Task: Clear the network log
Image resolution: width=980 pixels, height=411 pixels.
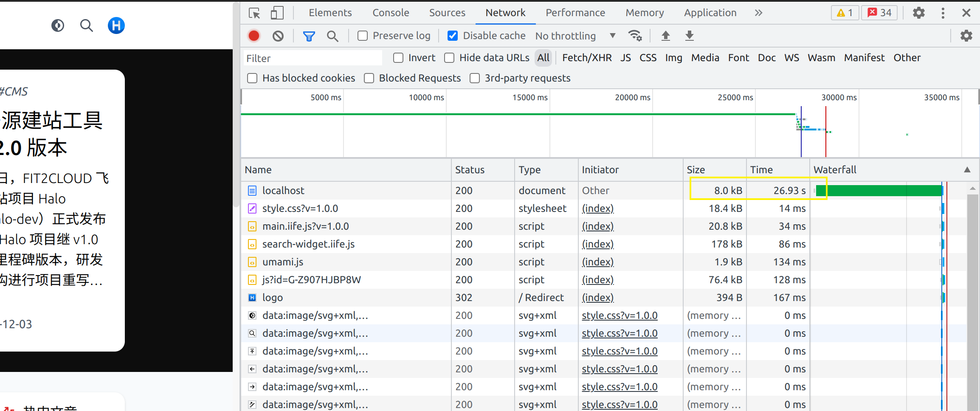Action: 278,35
